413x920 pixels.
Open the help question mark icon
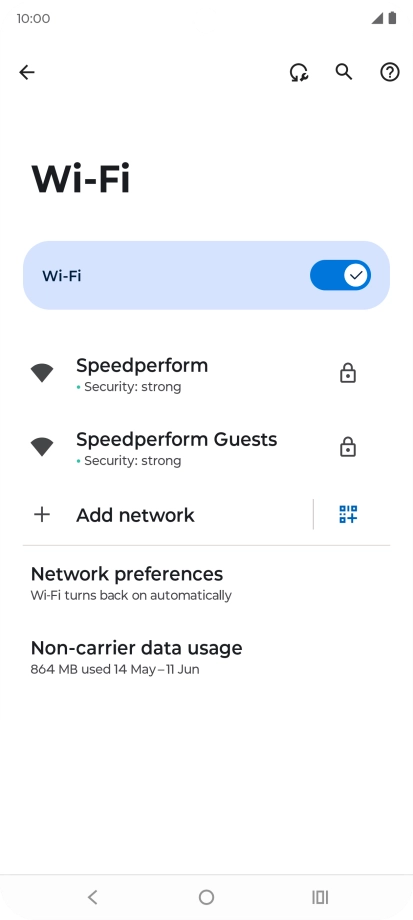coord(390,72)
